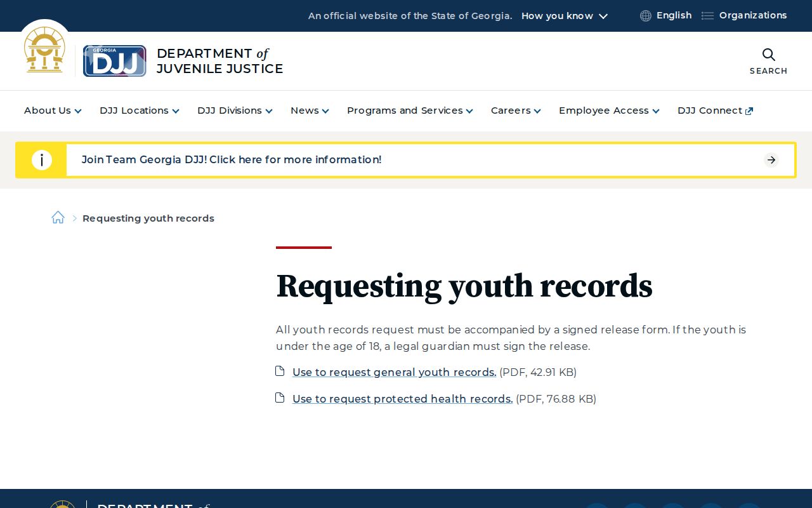This screenshot has width=812, height=508.
Task: Open the Employee Access menu
Action: click(609, 110)
